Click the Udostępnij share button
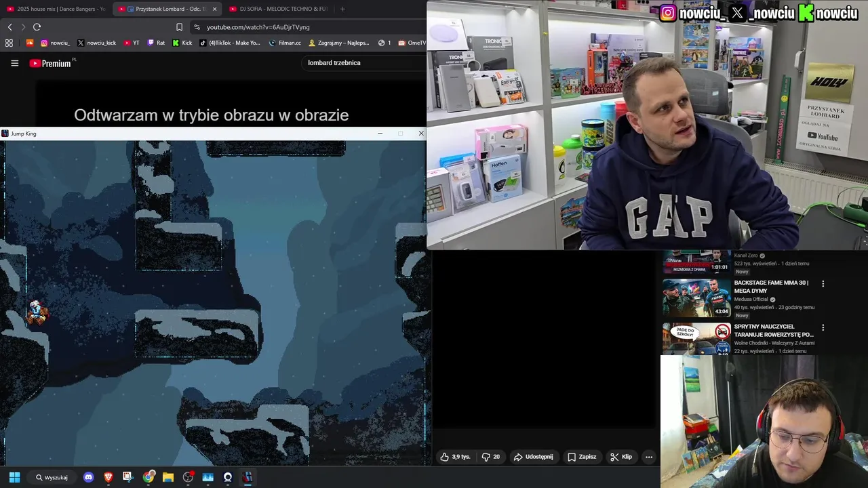Viewport: 868px width, 488px height. click(533, 457)
